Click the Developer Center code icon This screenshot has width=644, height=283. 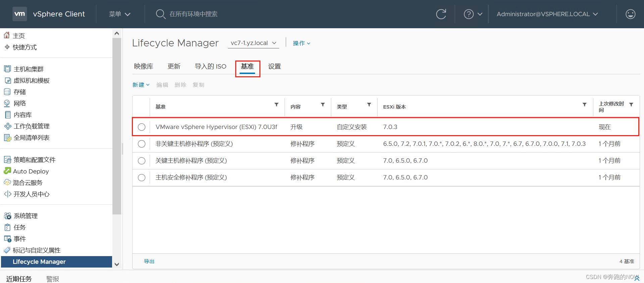[x=7, y=194]
